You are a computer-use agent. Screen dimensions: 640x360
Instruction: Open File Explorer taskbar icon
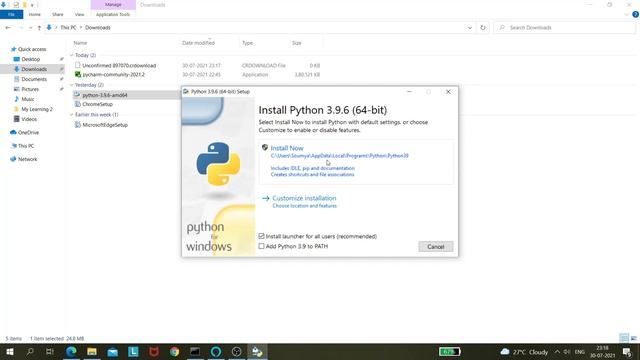tap(92, 351)
